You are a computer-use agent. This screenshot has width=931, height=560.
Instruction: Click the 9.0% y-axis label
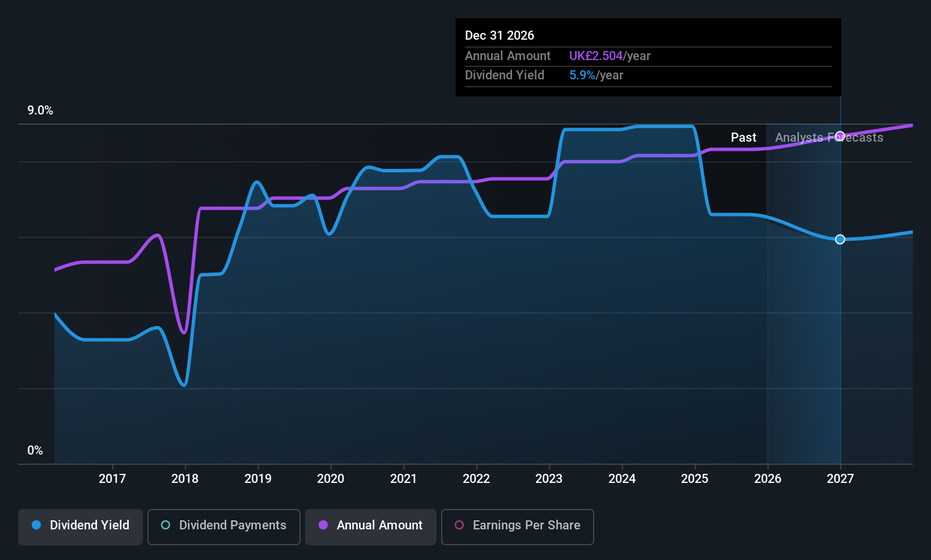(x=40, y=111)
